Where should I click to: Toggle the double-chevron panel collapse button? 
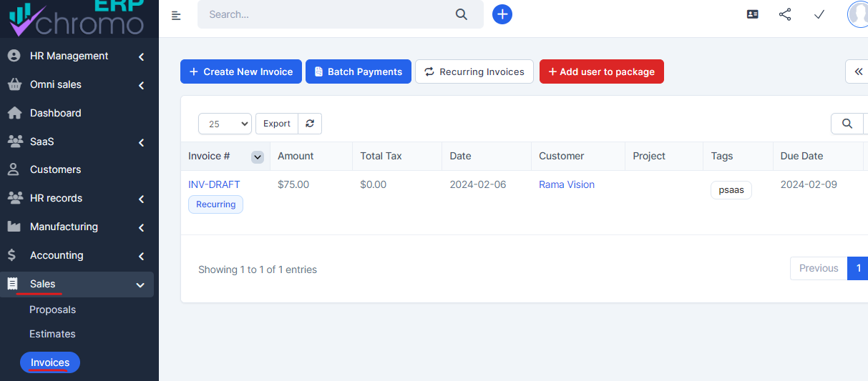click(x=857, y=71)
